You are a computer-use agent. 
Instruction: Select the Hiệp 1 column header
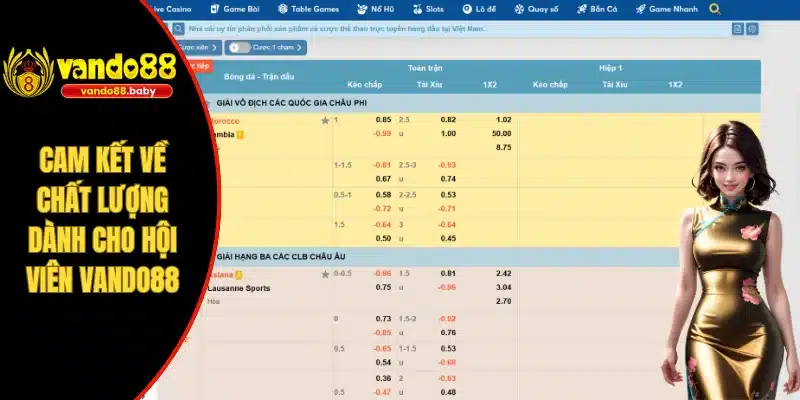[611, 68]
